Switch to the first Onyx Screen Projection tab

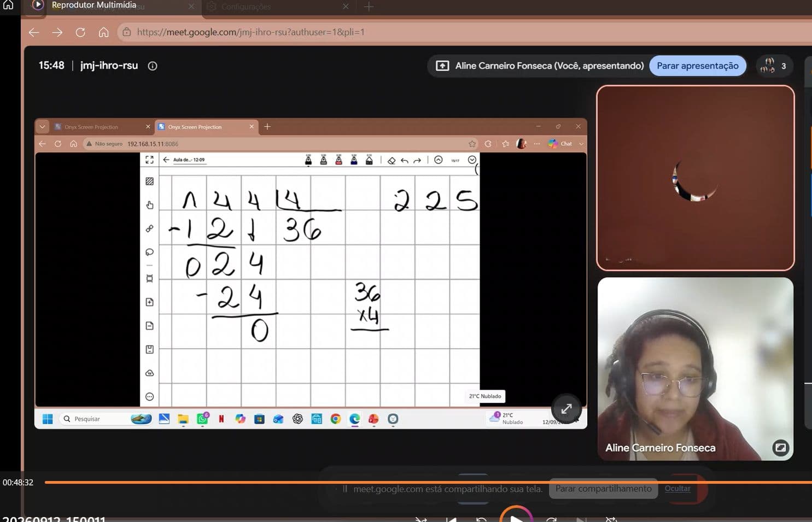(102, 127)
